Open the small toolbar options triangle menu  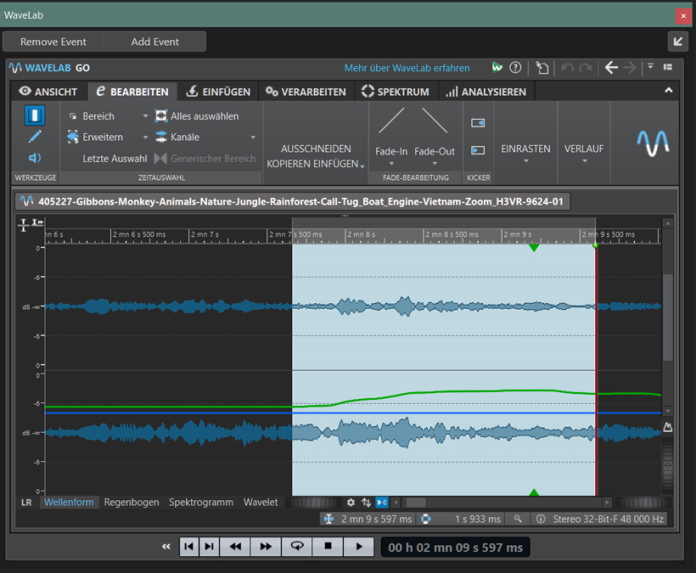point(650,67)
